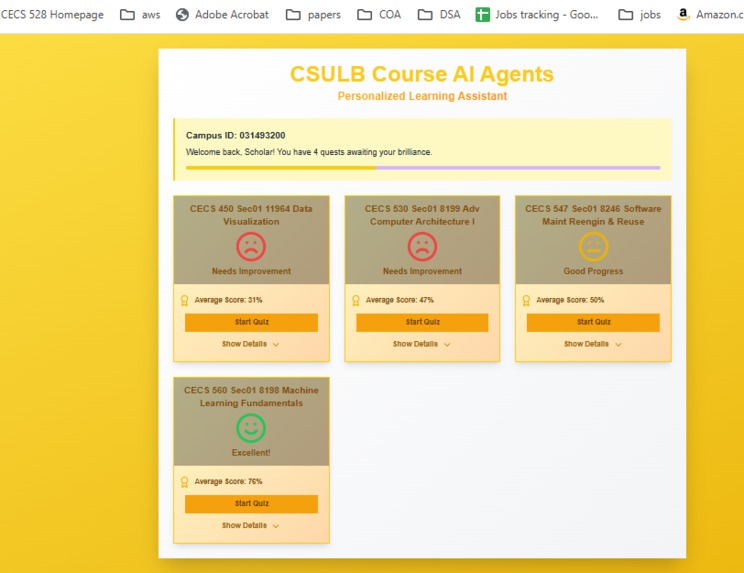
Task: Click the CECS 530 Sec01 8199 course title
Action: (x=422, y=215)
